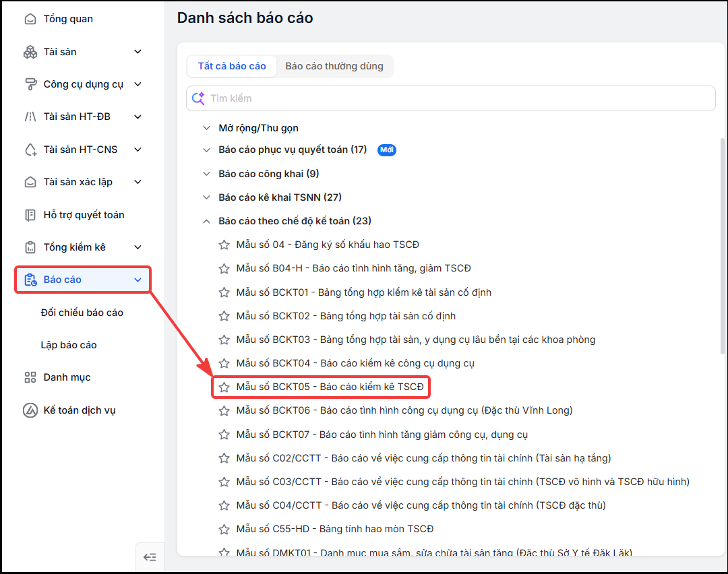Expand Tài sản HT-CNS chevron
This screenshot has height=574, width=728.
pyautogui.click(x=138, y=150)
